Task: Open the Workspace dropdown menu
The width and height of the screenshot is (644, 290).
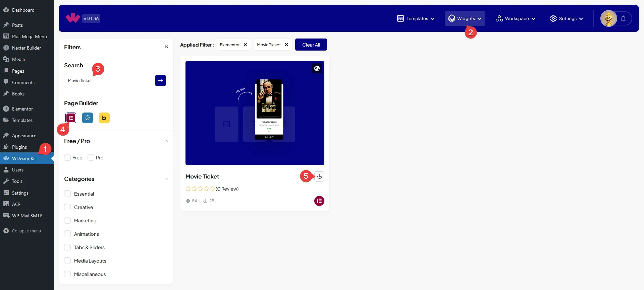Action: click(516, 19)
